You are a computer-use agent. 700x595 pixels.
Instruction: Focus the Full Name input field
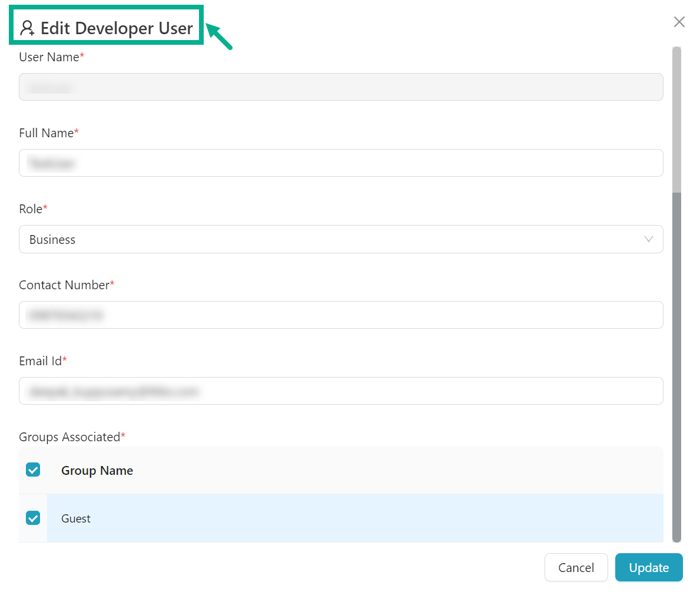coord(340,163)
